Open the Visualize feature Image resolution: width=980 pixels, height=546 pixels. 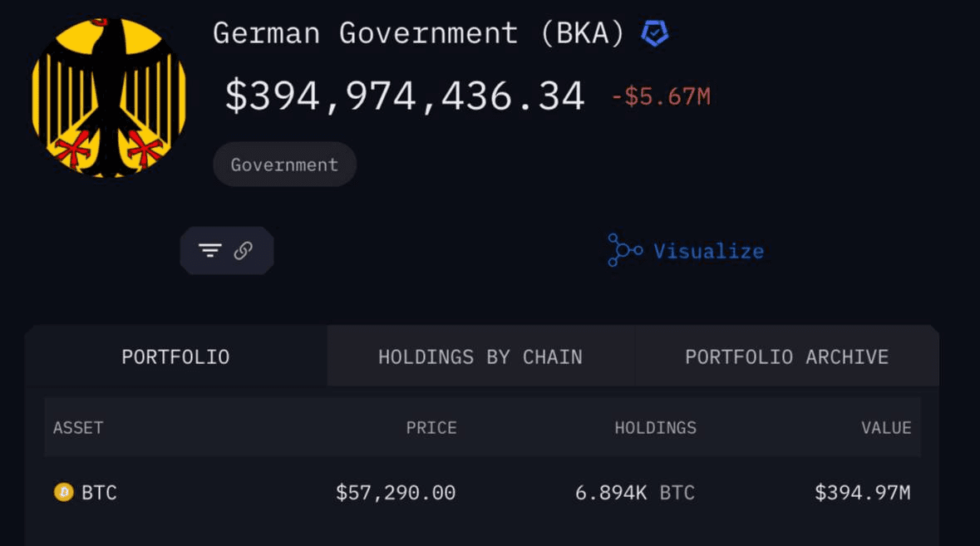coord(709,250)
